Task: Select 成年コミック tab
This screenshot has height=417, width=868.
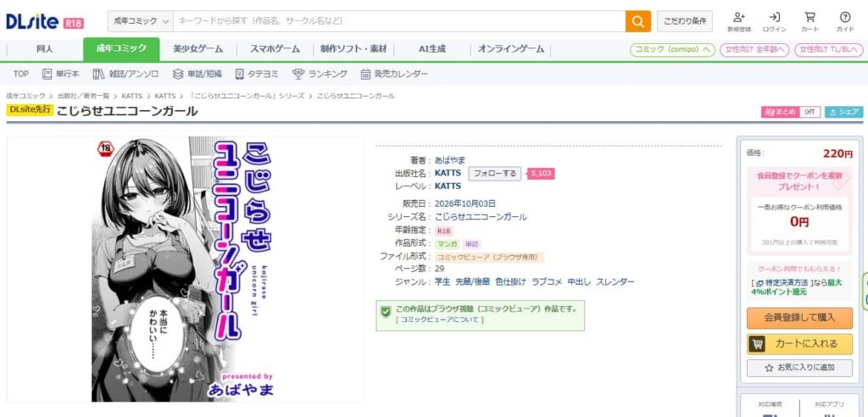Action: point(121,48)
